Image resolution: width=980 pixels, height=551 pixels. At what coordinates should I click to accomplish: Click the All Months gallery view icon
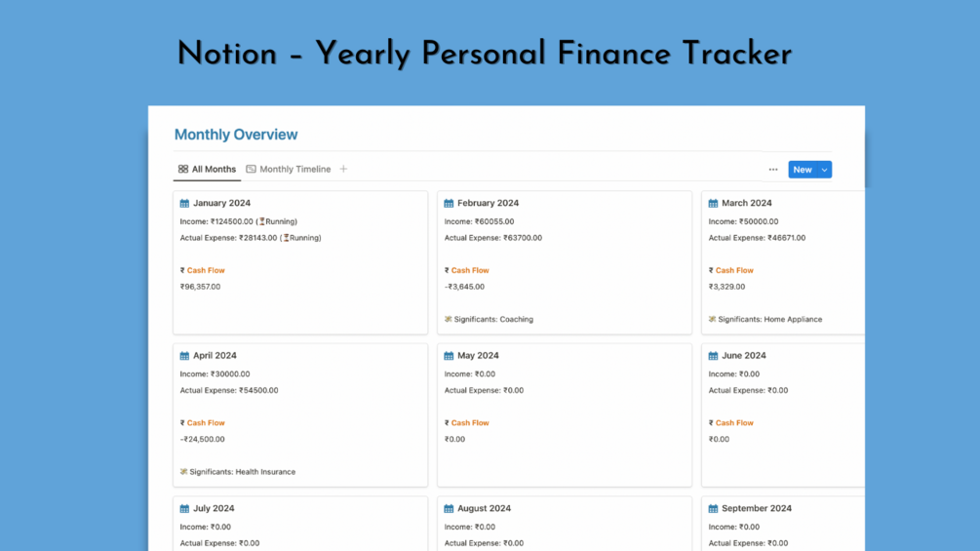(183, 170)
